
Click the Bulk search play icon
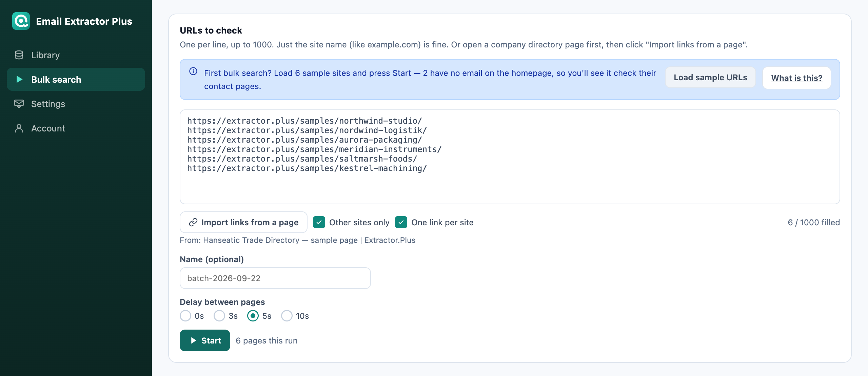click(x=19, y=79)
